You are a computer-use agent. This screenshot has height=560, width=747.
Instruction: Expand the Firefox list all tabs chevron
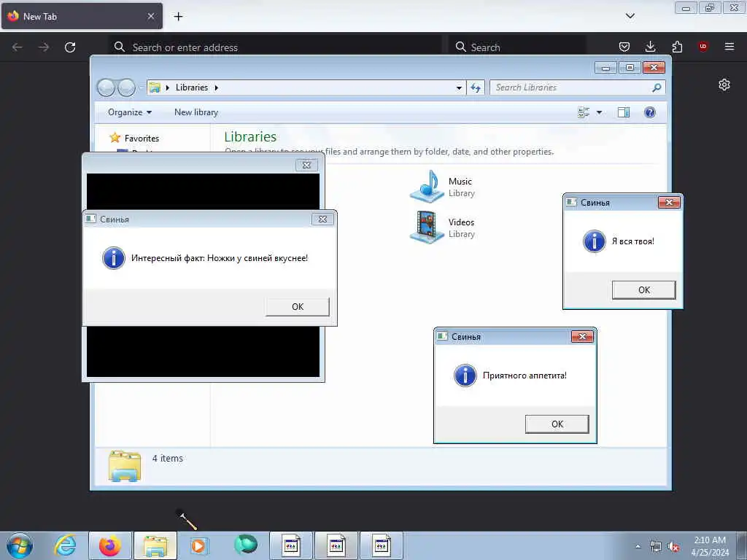coord(630,16)
